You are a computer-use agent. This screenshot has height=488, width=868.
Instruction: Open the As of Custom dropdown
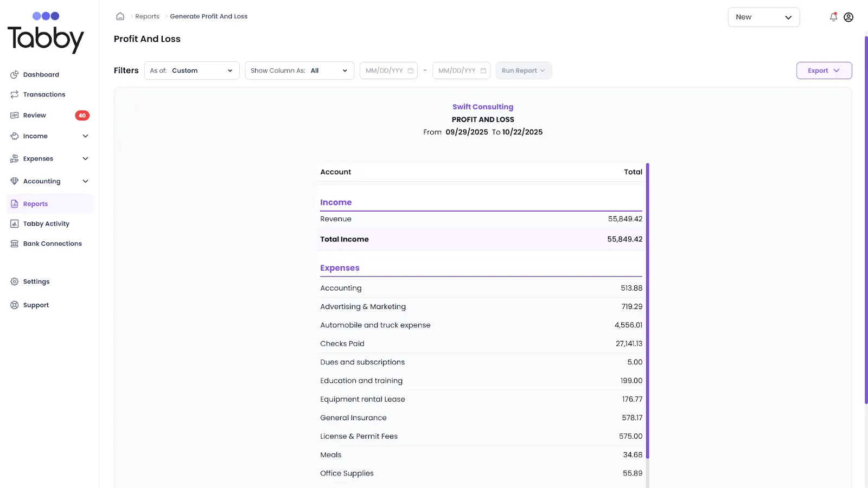coord(192,70)
